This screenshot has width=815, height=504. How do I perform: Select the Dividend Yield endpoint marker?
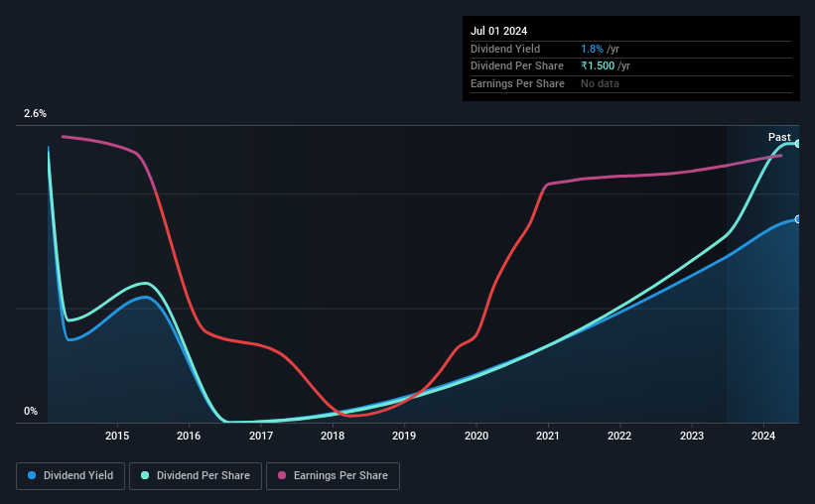[x=798, y=219]
